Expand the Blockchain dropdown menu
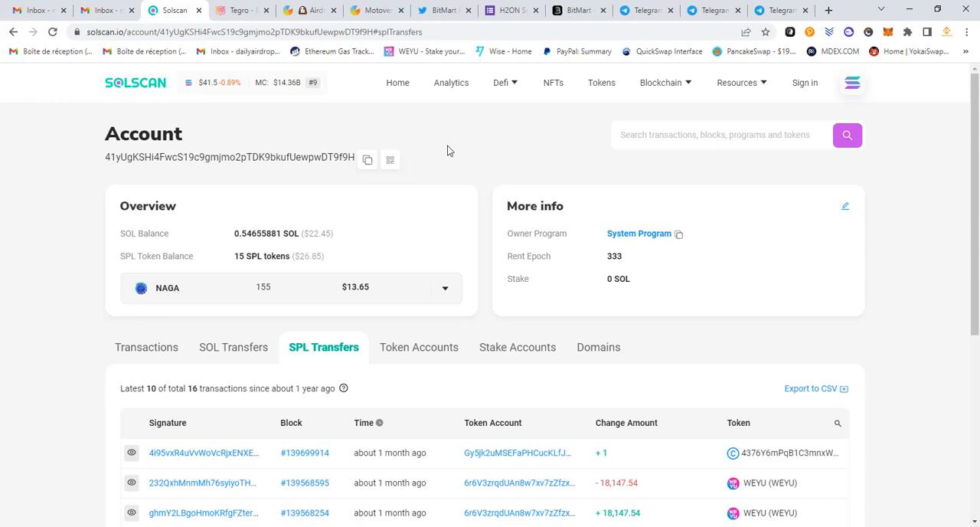This screenshot has width=980, height=527. (x=665, y=83)
